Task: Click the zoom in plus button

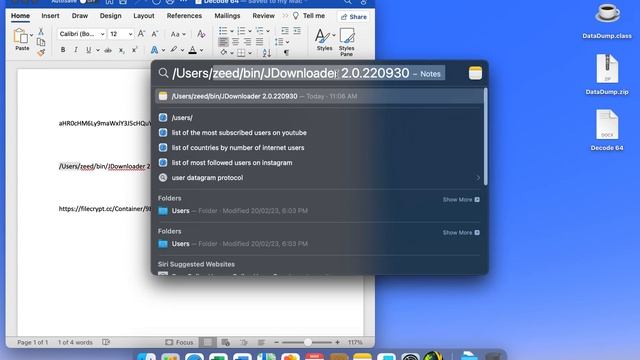Action: coord(337,342)
